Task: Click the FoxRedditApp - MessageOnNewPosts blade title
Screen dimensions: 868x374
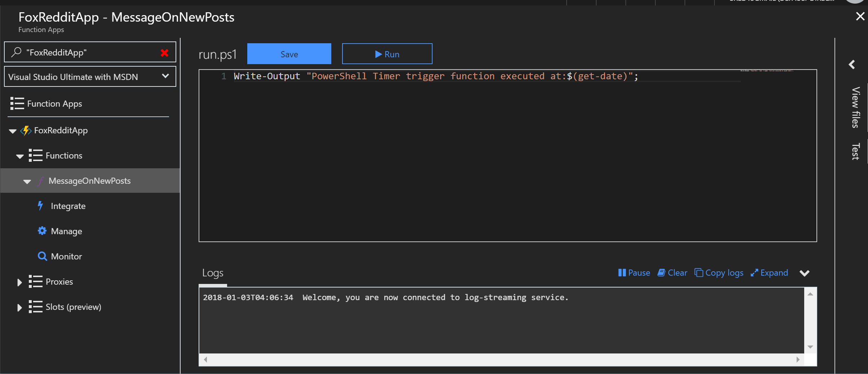Action: (x=126, y=17)
